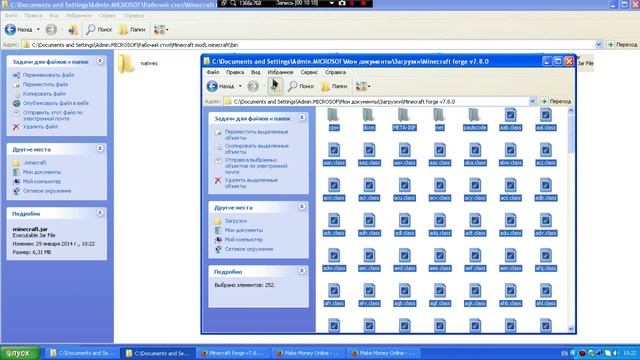The height and width of the screenshot is (360, 640).
Task: Select the aab.class file
Action: click(510, 119)
